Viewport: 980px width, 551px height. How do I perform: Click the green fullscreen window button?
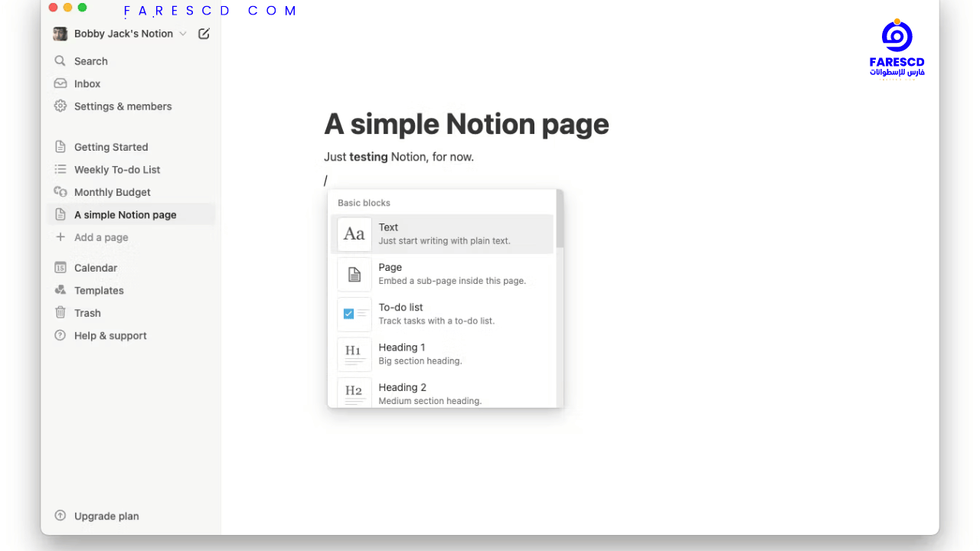click(x=82, y=8)
